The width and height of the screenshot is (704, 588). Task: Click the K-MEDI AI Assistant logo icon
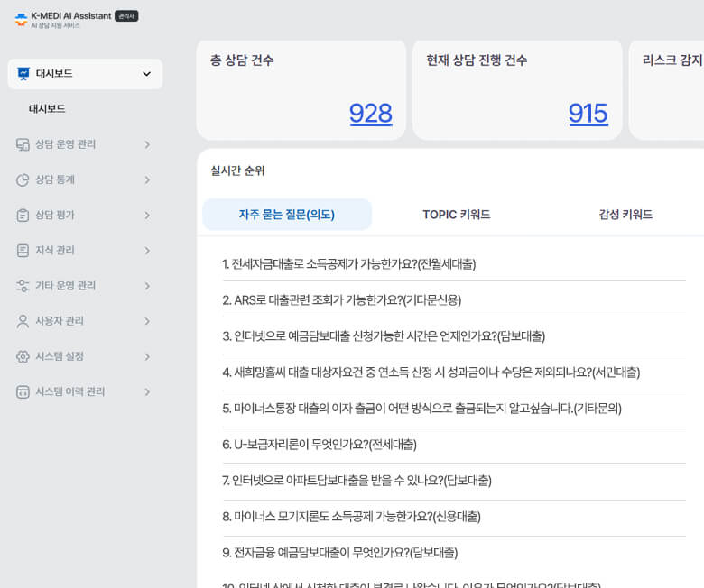[x=22, y=19]
